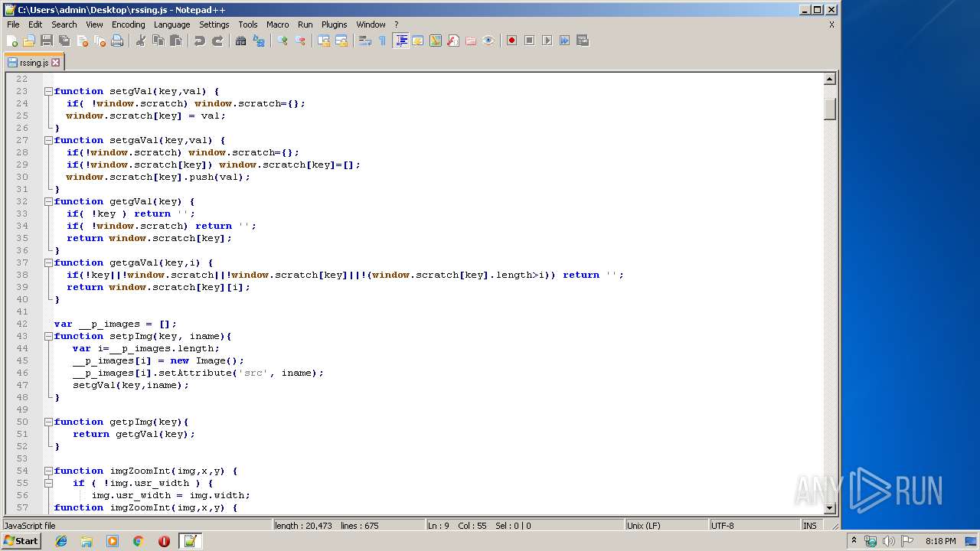Toggle file Monitoring with the eye icon
980x551 pixels.
488,41
